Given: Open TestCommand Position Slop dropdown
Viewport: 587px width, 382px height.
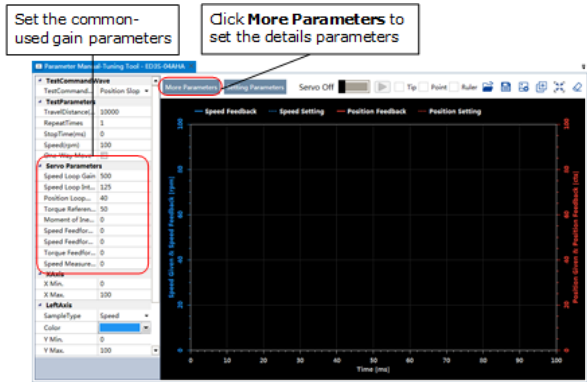Looking at the screenshot, I should pos(146,91).
